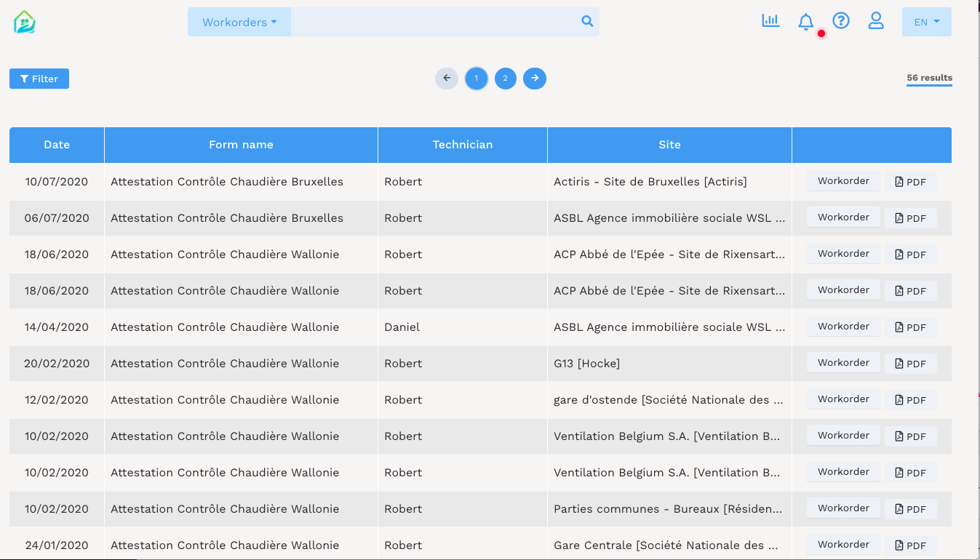Download PDF for G13 [Hocke] row
The image size is (980, 560).
pyautogui.click(x=910, y=364)
